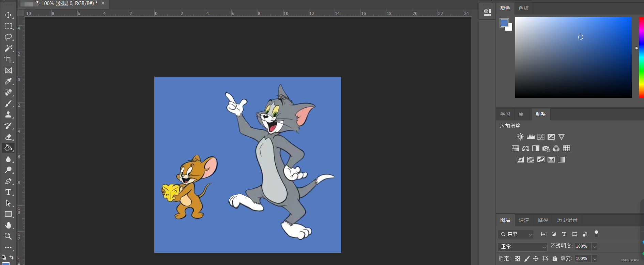This screenshot has height=265, width=644.
Task: Add a Gradient Map adjustment
Action: click(x=561, y=160)
